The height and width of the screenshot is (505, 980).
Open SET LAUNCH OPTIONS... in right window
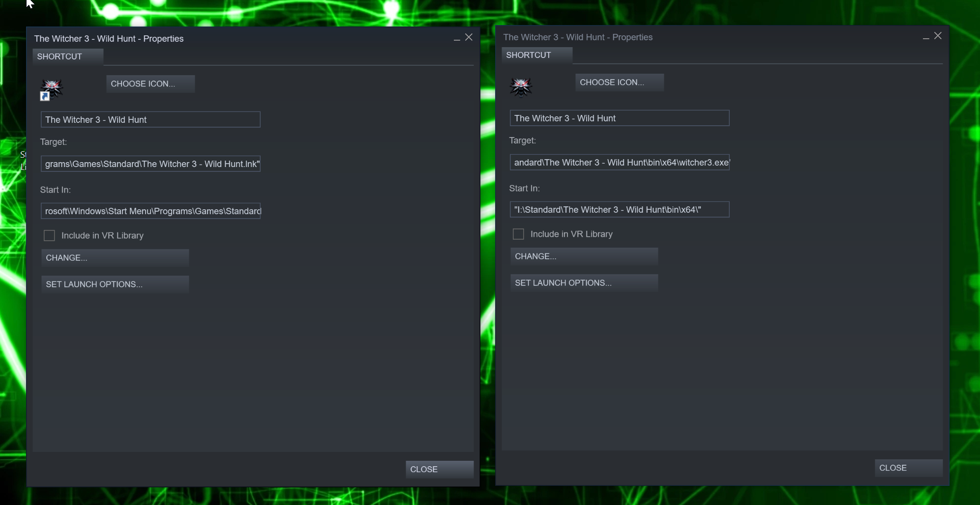pos(584,283)
